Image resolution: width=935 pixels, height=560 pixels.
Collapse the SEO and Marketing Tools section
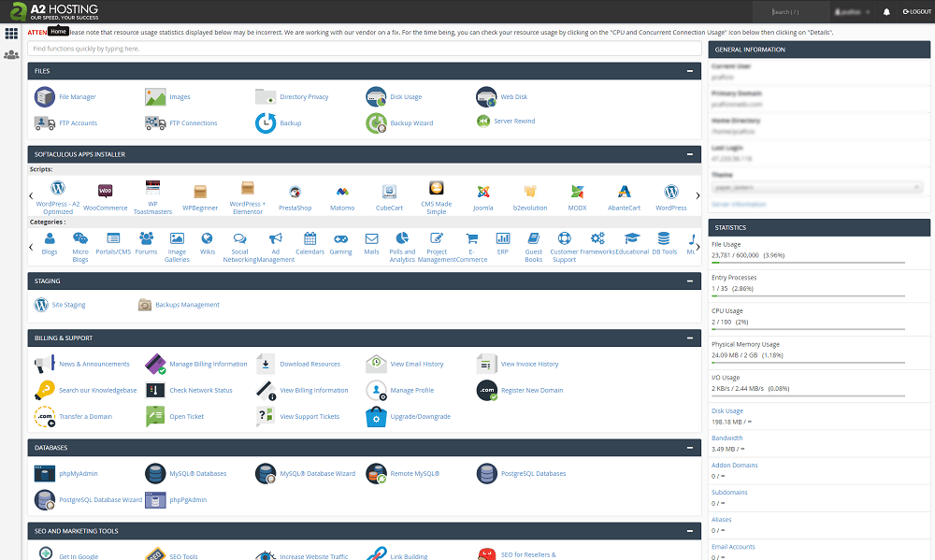click(x=690, y=531)
